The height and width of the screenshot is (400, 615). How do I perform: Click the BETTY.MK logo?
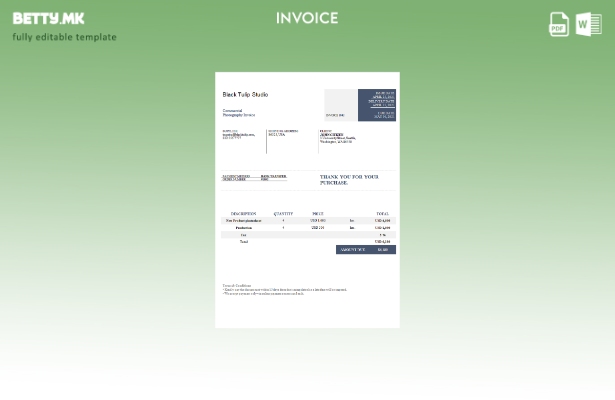tap(48, 18)
